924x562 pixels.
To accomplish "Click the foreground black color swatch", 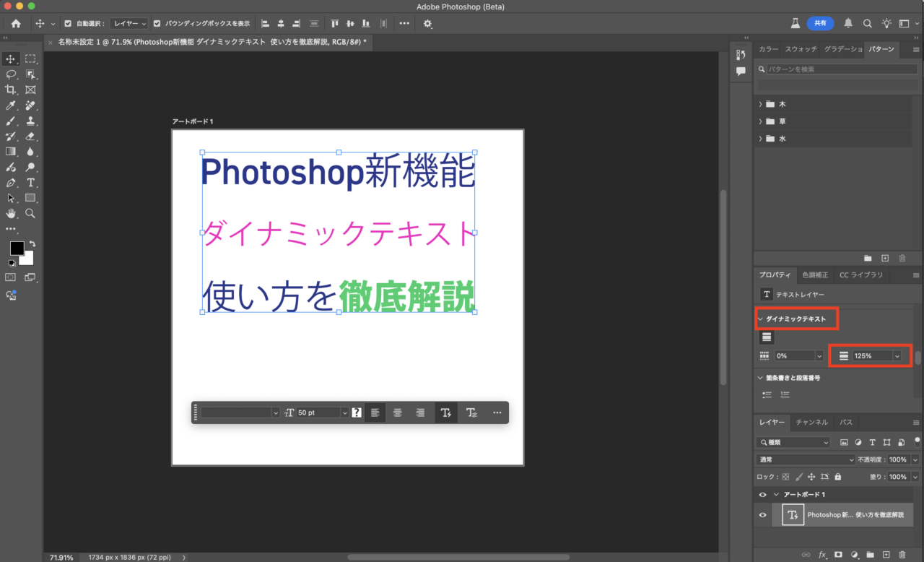I will point(16,248).
